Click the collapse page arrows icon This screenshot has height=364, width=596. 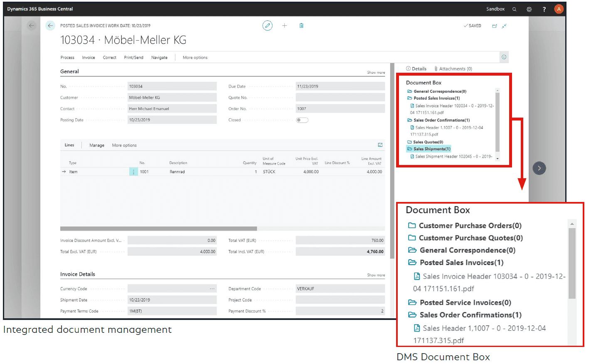[x=504, y=26]
